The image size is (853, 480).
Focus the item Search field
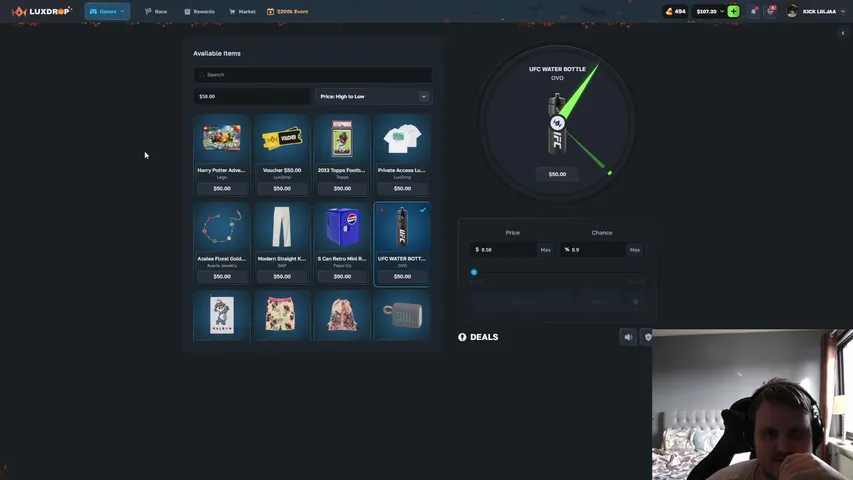point(313,75)
